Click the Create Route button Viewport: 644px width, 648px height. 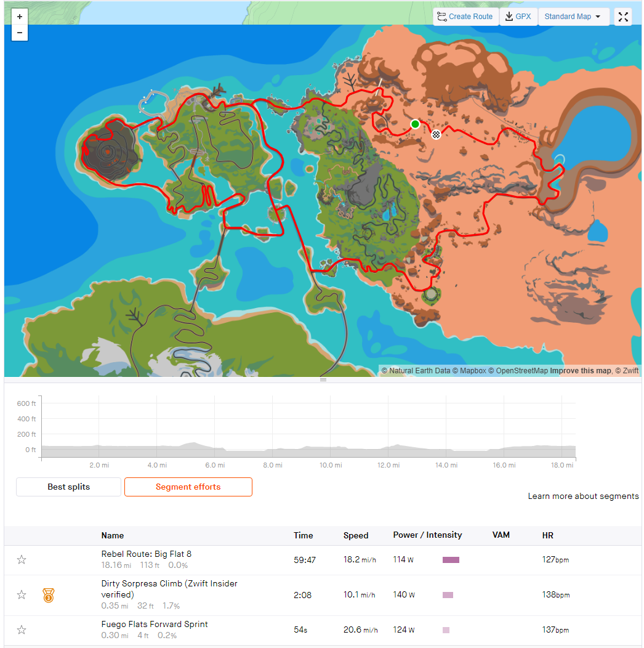[465, 17]
